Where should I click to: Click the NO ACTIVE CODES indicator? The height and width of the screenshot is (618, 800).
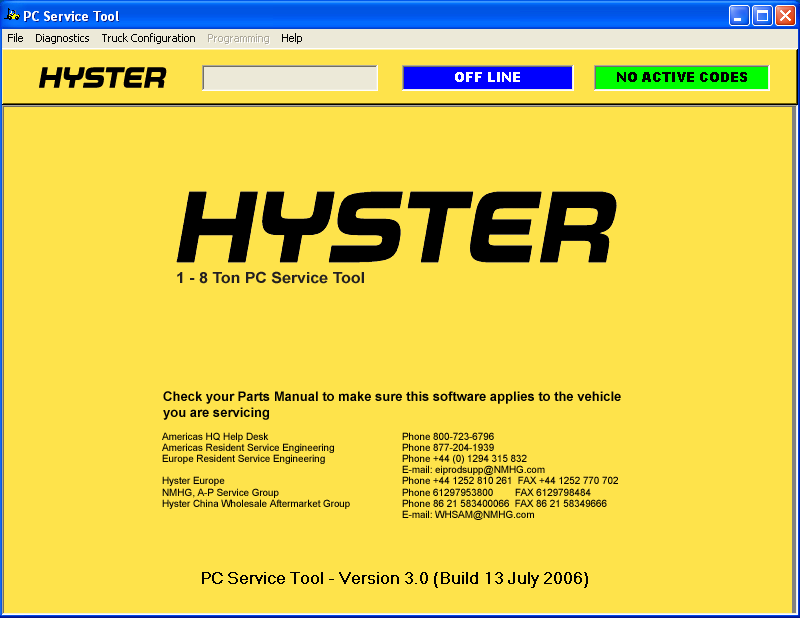[x=682, y=78]
